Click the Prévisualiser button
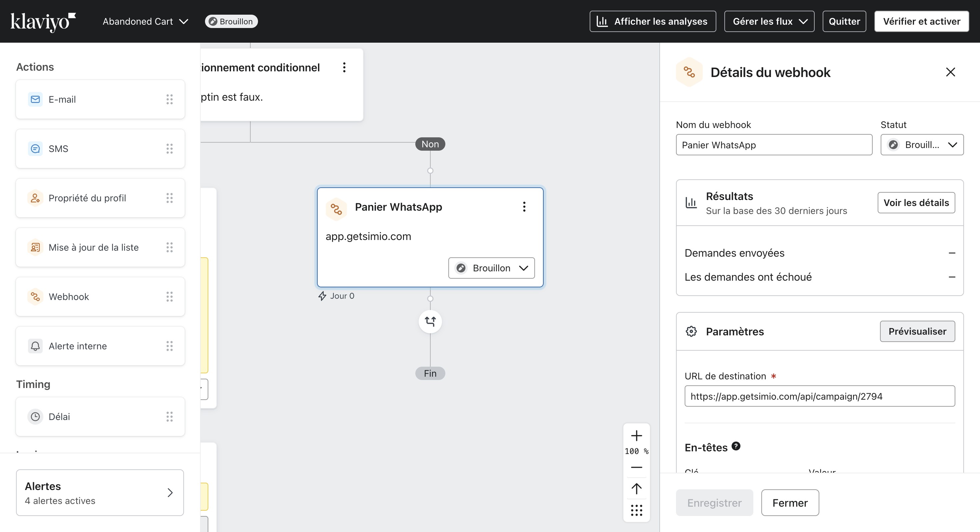Screen dimensions: 980x532 [x=917, y=331]
